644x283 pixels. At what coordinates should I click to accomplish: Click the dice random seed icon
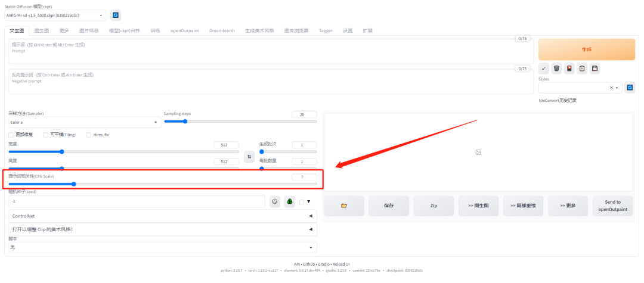pos(275,201)
